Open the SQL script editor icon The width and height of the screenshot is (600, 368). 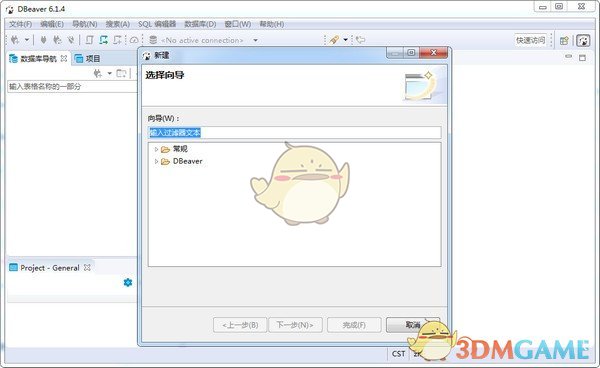(89, 40)
